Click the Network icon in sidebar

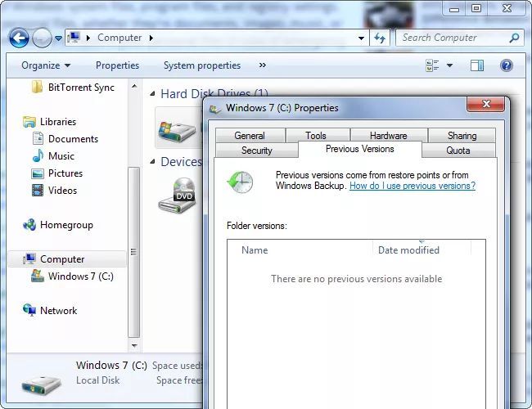click(29, 310)
